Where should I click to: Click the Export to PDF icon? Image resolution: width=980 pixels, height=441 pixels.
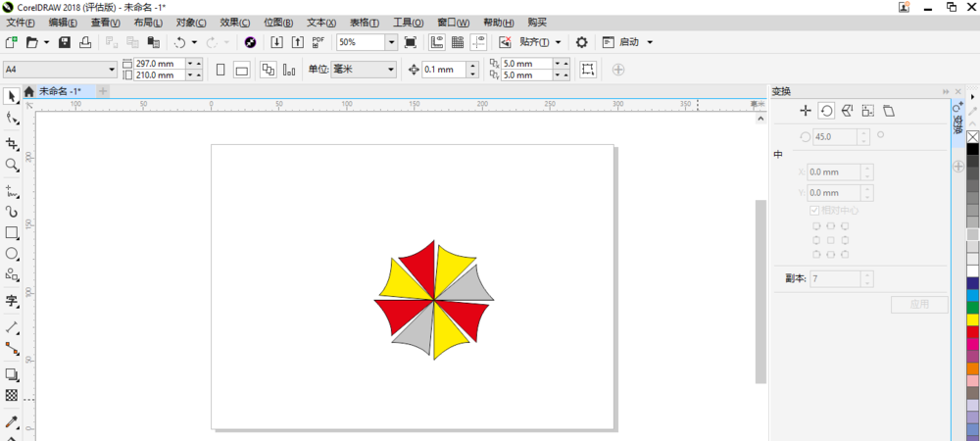(318, 42)
